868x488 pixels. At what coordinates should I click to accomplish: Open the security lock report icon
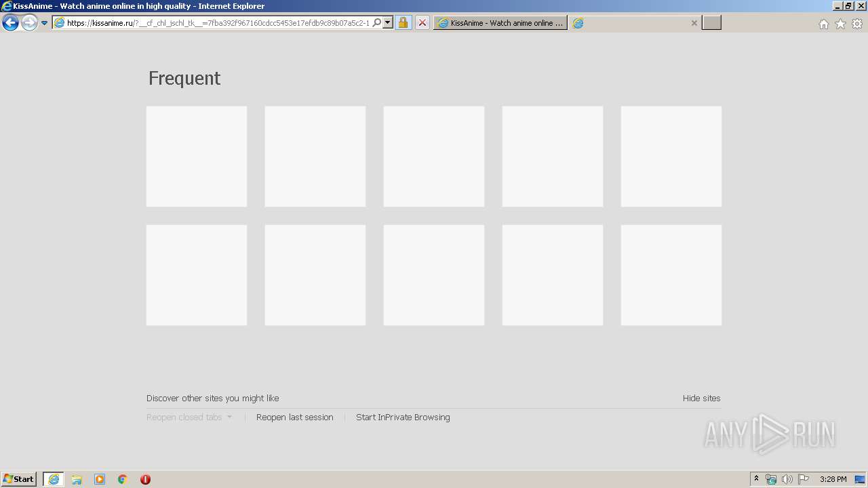pos(403,23)
